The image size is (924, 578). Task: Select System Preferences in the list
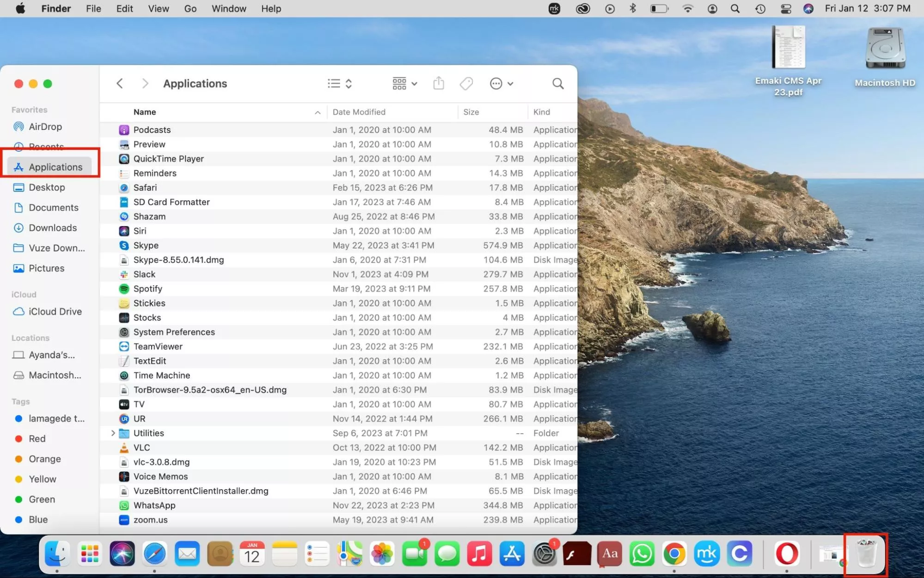[x=339, y=332]
